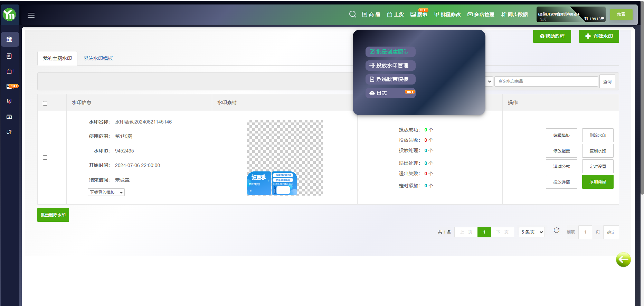Click the refresh icon beside pagination
Screen dimensions: 644x306
coord(557,230)
